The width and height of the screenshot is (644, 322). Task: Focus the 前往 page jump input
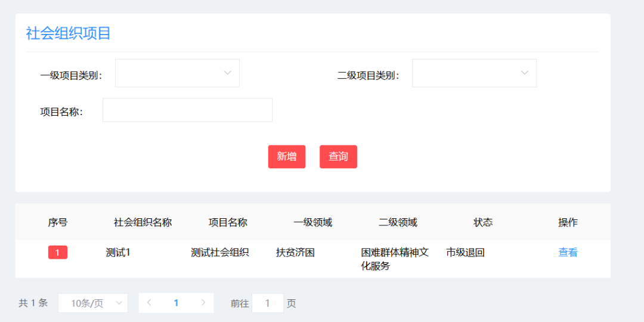[x=267, y=303]
